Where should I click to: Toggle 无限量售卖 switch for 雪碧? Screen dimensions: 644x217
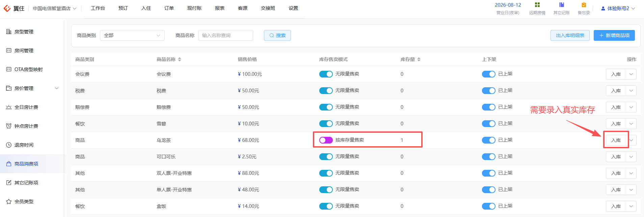point(326,124)
